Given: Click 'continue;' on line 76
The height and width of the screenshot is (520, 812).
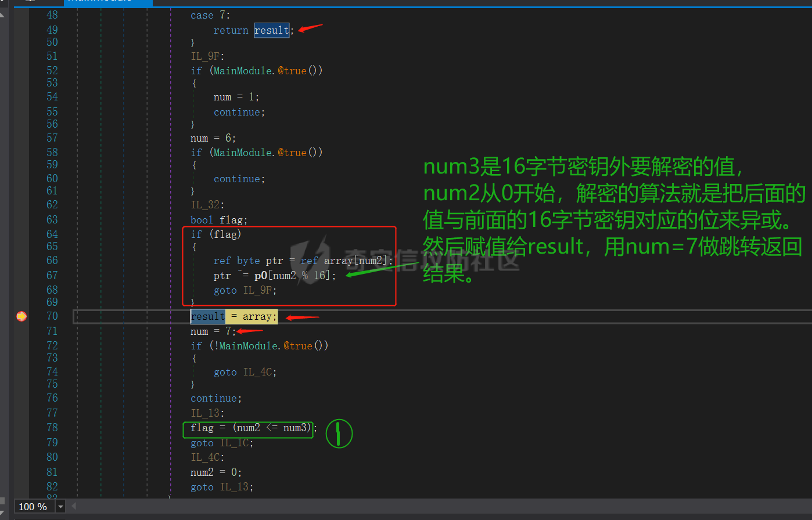Looking at the screenshot, I should coord(216,398).
